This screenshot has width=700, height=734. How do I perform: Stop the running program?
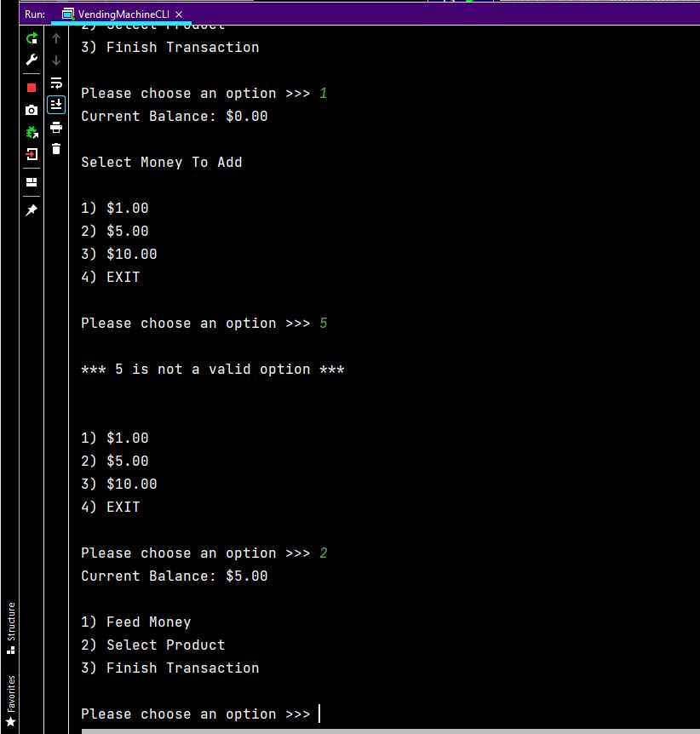pyautogui.click(x=31, y=85)
